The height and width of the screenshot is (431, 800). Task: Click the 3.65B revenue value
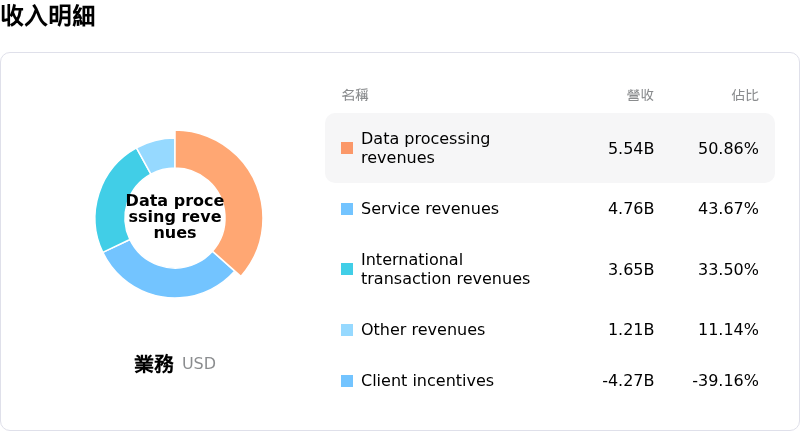point(631,269)
